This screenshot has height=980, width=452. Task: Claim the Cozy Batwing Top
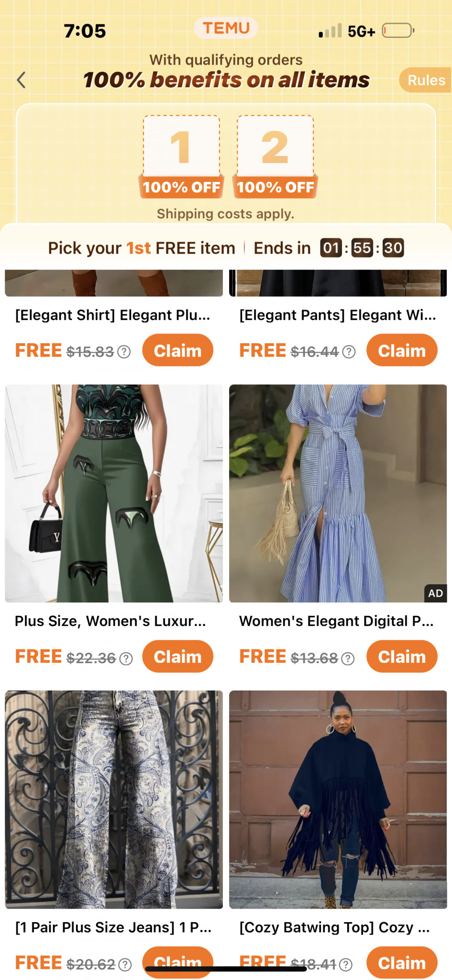point(402,963)
